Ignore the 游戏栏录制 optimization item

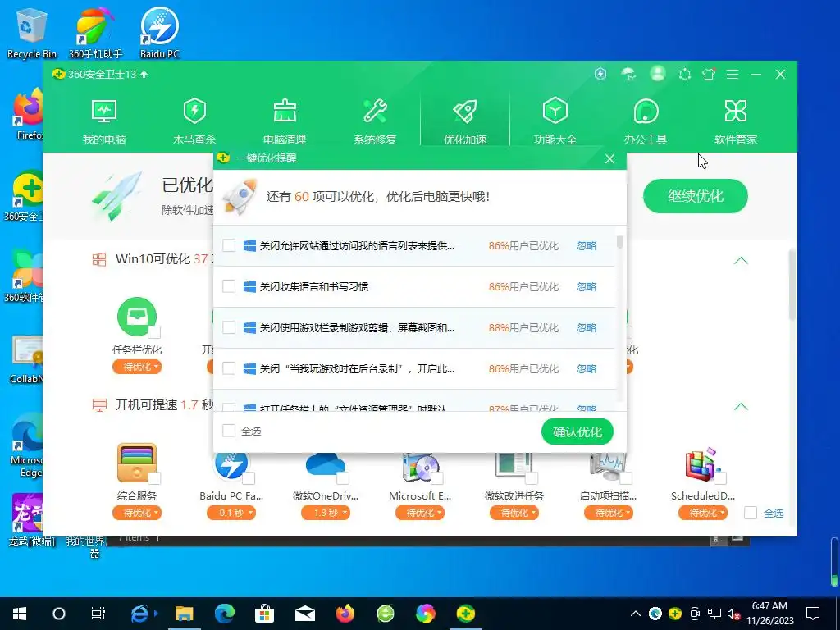click(587, 327)
